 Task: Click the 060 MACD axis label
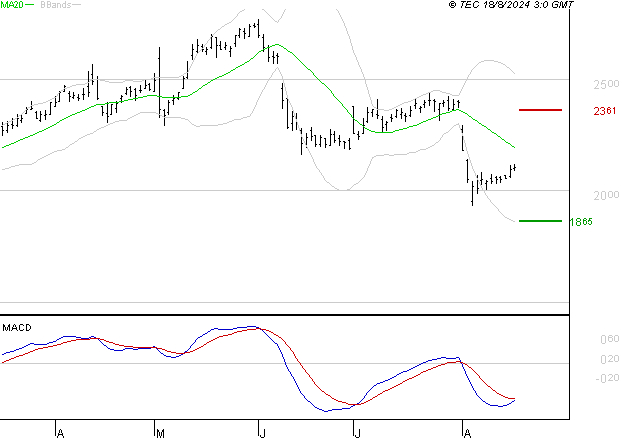(x=610, y=339)
